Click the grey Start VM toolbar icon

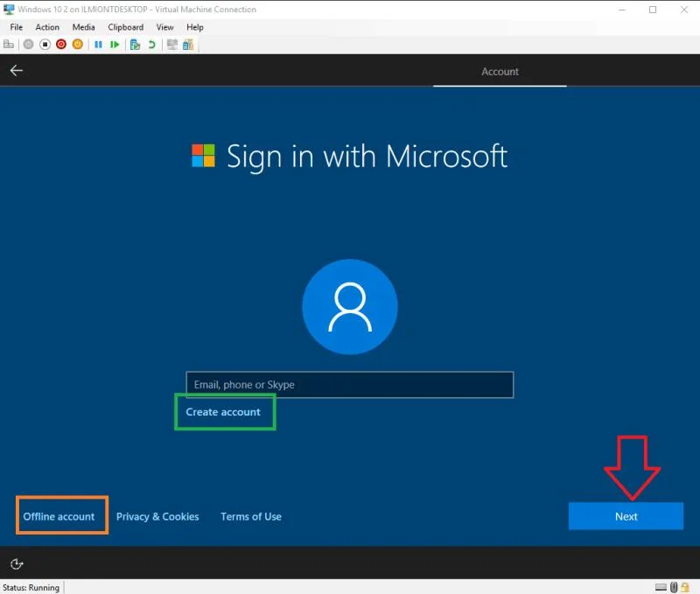[28, 45]
